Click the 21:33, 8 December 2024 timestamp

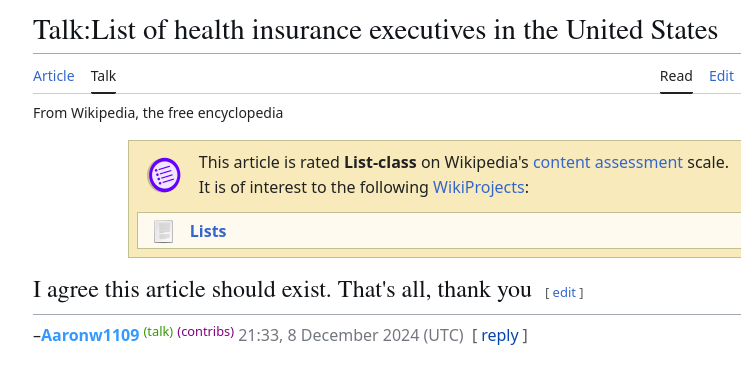[x=351, y=335]
